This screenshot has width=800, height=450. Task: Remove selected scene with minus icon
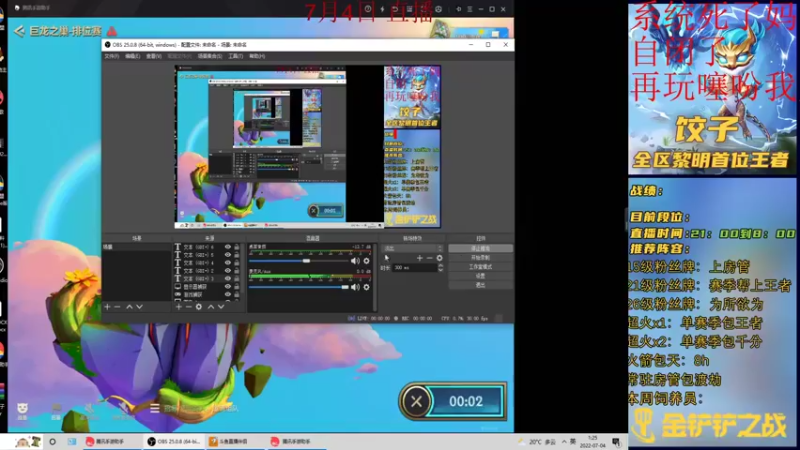[117, 307]
